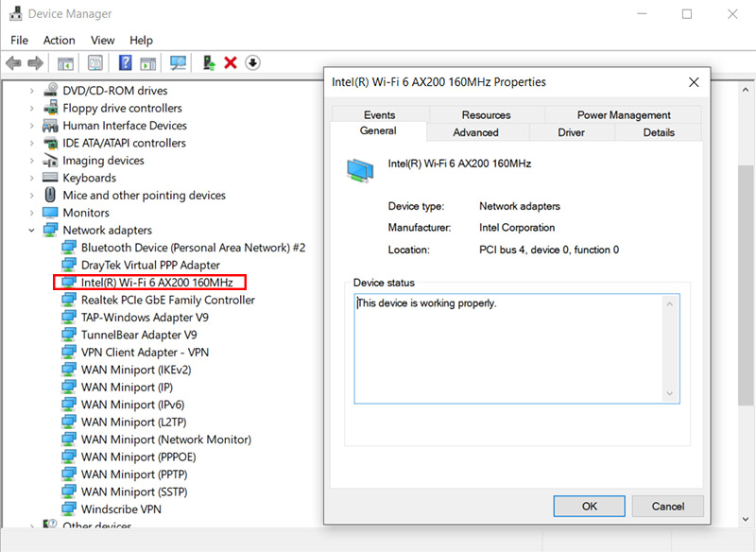Switch to the Power Management tab

click(624, 114)
